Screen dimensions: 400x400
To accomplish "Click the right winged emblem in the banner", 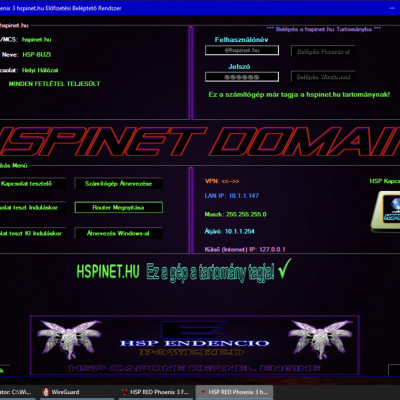I will pos(320,339).
